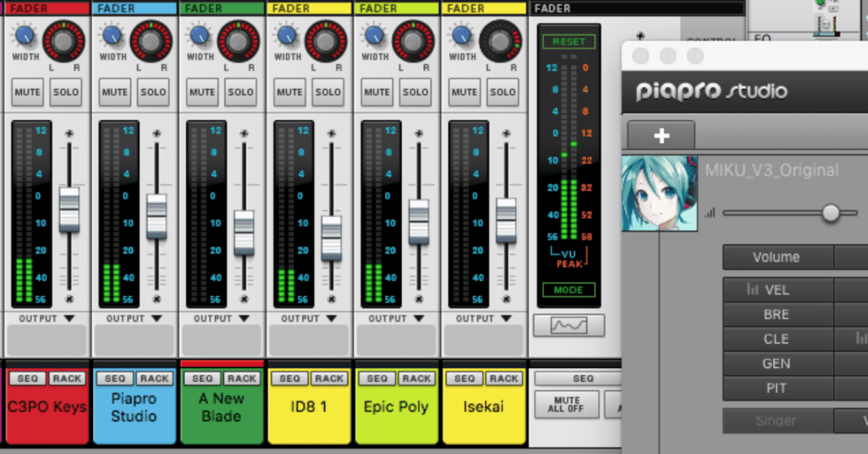Show A New Blade in the sequencer
Image resolution: width=868 pixels, height=454 pixels.
pyautogui.click(x=203, y=379)
